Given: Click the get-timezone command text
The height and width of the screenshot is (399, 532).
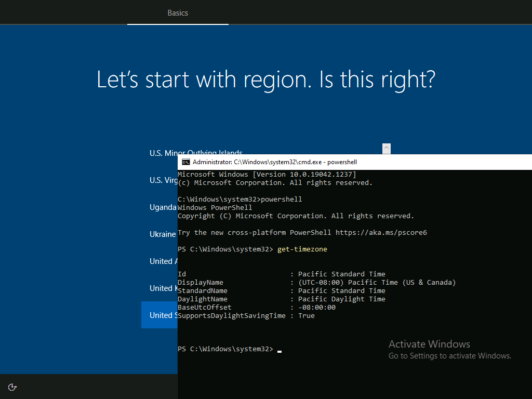Looking at the screenshot, I should point(302,249).
